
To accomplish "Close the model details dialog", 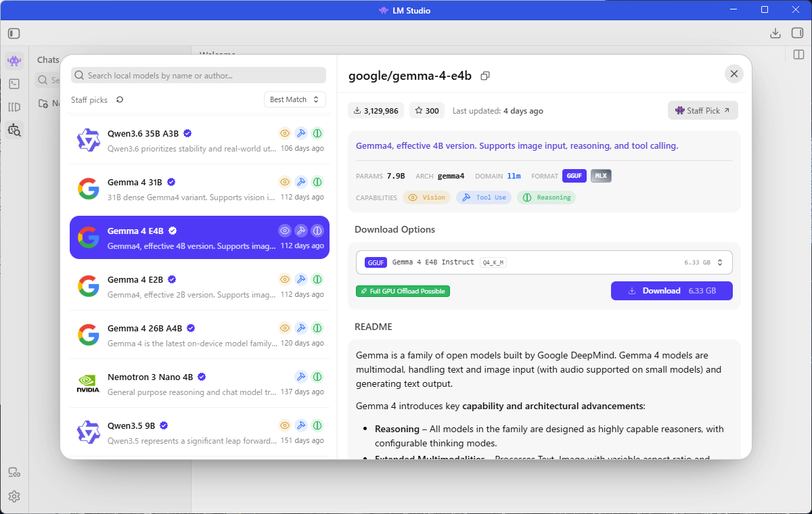I will click(x=734, y=74).
